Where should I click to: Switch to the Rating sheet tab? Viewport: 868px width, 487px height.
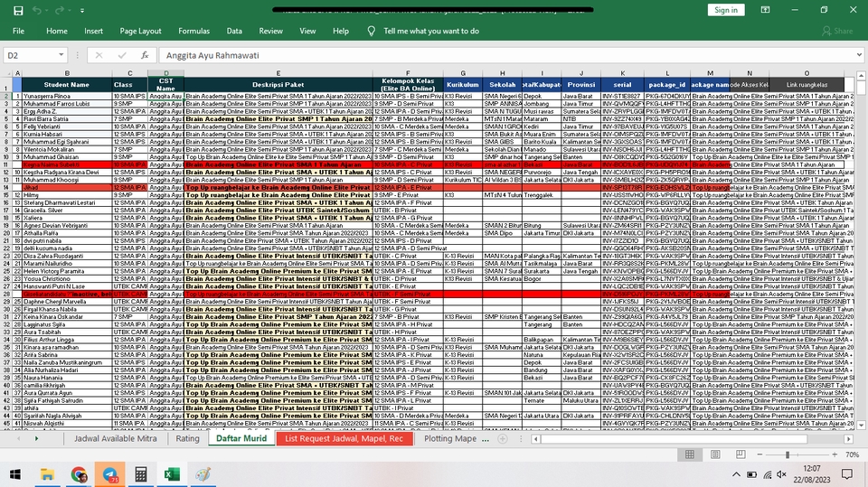[187, 438]
